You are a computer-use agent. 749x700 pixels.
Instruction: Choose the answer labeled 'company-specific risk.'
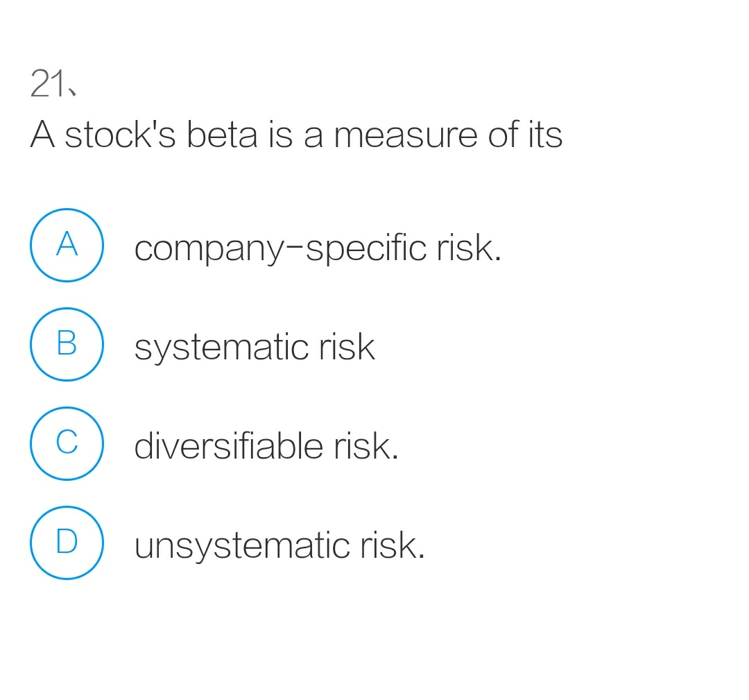[318, 248]
